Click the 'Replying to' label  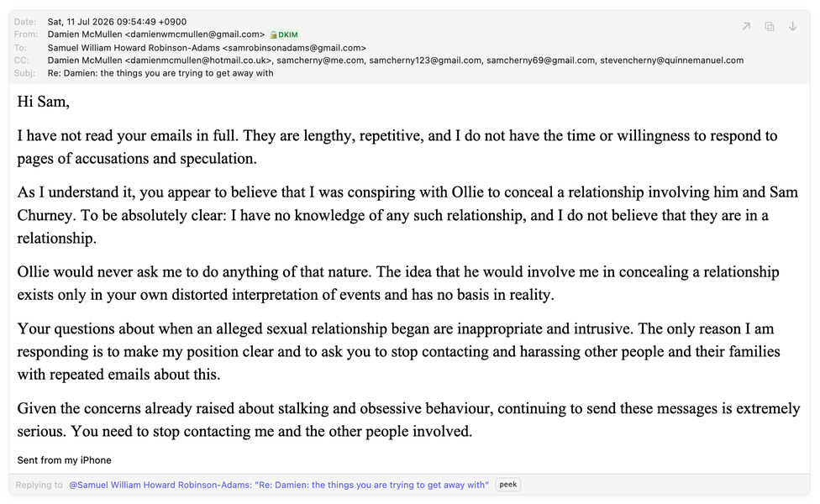(39, 485)
